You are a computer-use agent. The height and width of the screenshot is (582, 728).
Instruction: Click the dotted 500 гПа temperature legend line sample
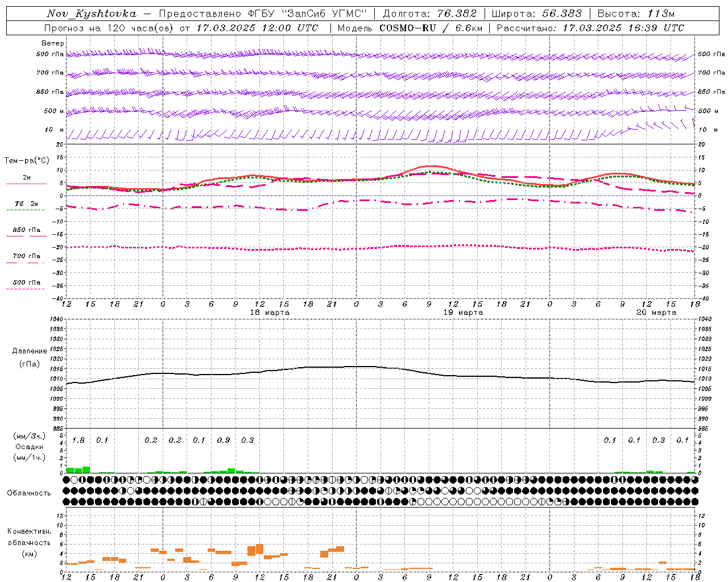pos(25,289)
